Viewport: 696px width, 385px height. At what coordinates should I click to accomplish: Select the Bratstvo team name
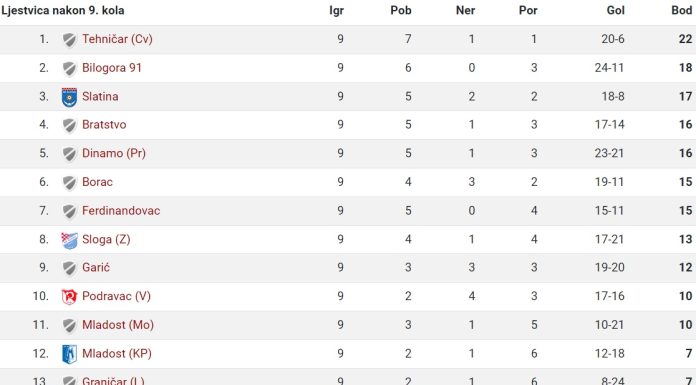(x=104, y=124)
